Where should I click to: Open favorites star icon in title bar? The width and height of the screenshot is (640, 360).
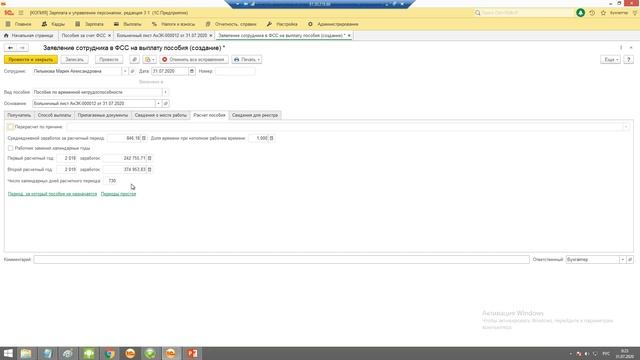603,13
